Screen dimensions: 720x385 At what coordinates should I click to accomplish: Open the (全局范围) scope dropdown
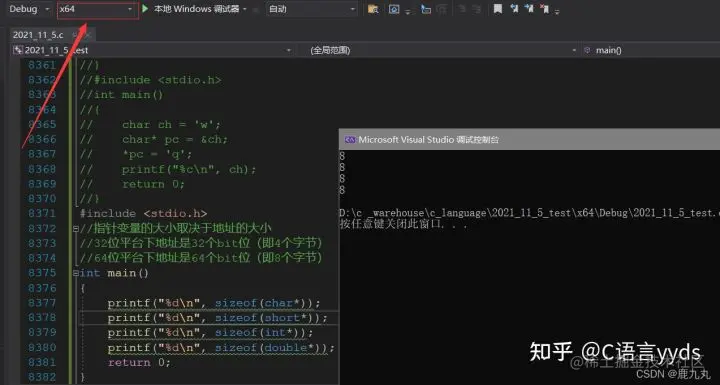point(441,50)
